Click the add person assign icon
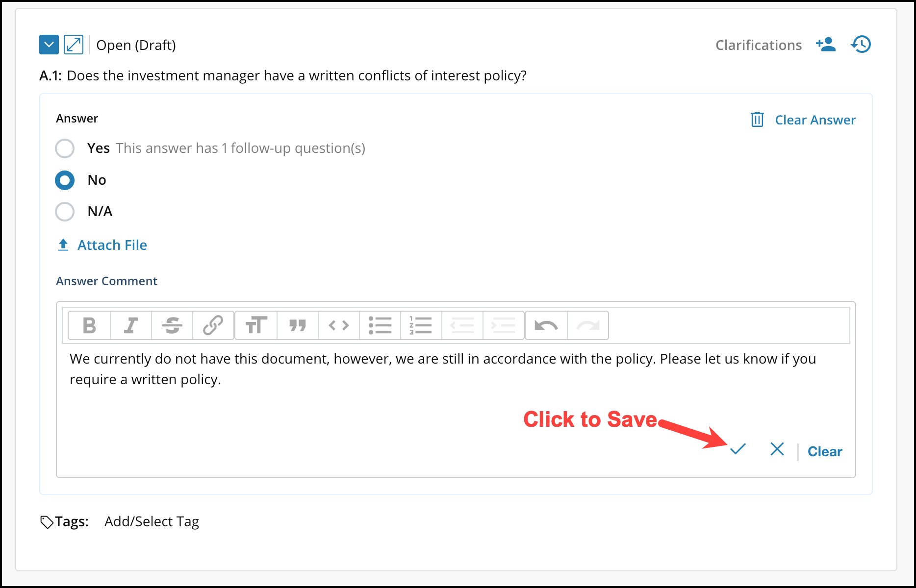The width and height of the screenshot is (916, 588). click(x=826, y=45)
